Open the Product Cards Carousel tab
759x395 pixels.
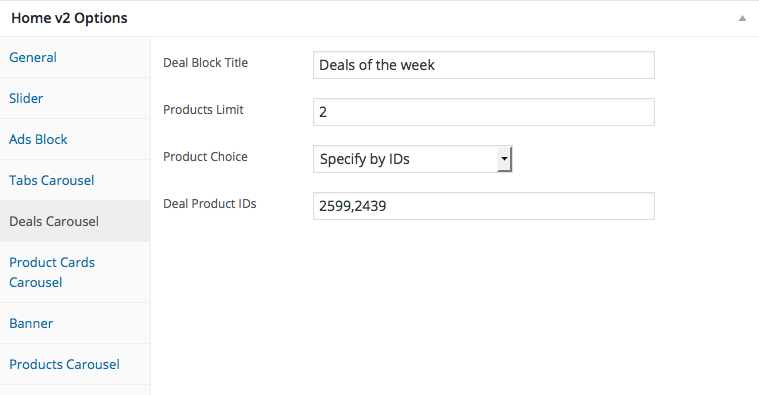coord(52,272)
